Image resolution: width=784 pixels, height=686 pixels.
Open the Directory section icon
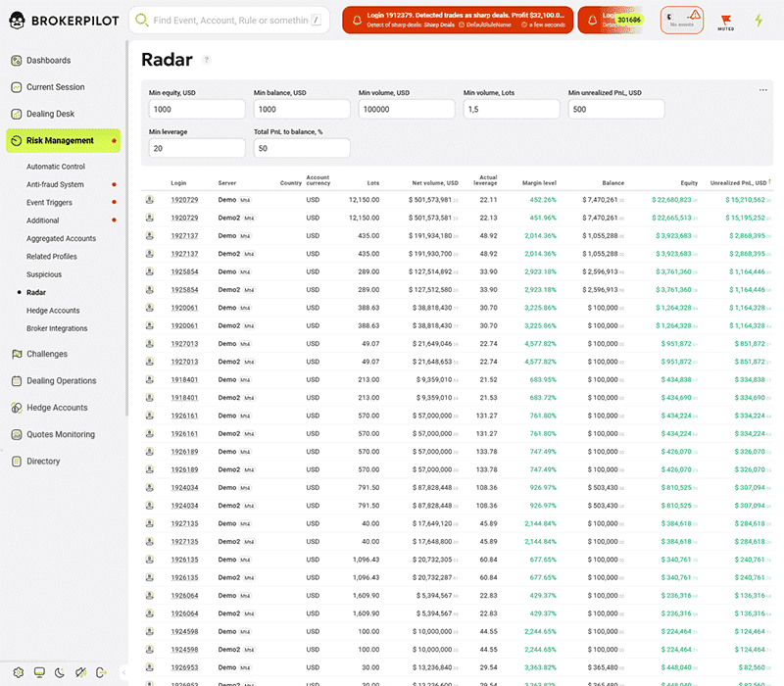click(x=18, y=462)
